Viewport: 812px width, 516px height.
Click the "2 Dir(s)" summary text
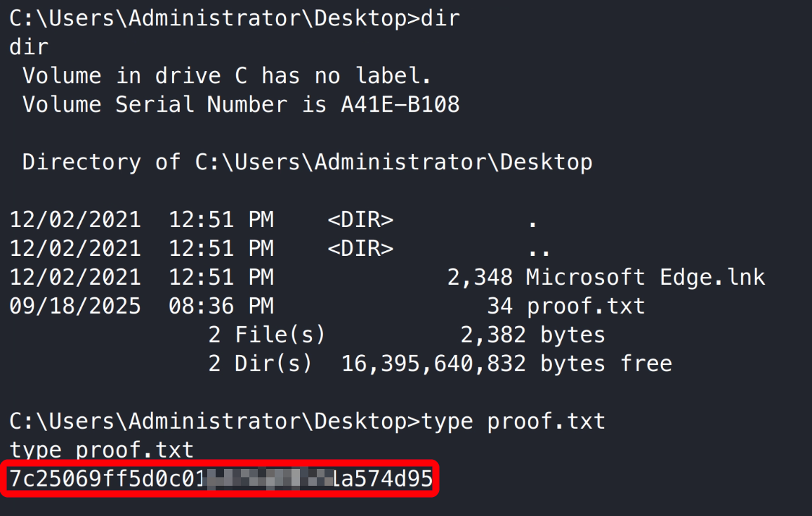coord(260,364)
